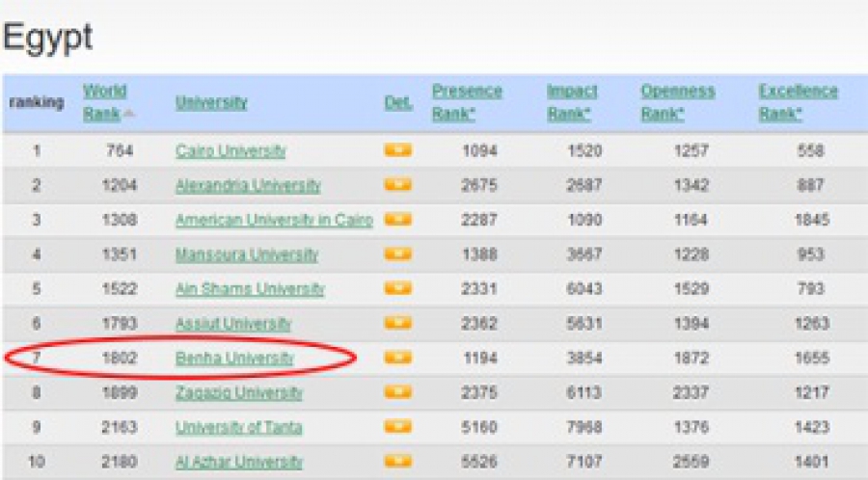868x480 pixels.
Task: Sort by Impact Rank header
Action: tap(572, 102)
